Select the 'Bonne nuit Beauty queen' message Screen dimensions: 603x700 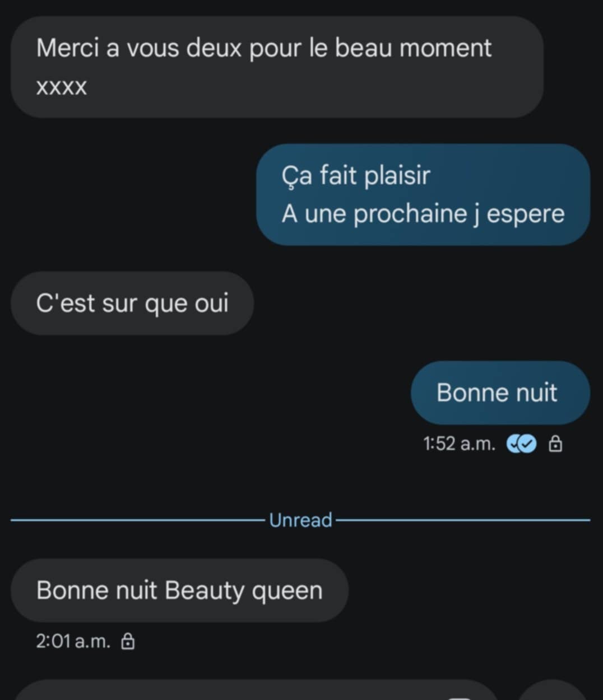coord(179,590)
